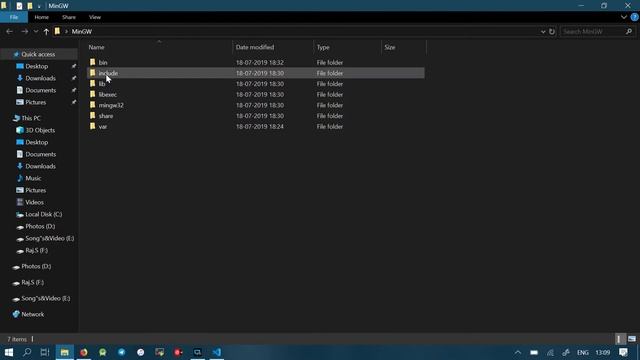
Task: Open Firefox from the taskbar
Action: coord(84,352)
